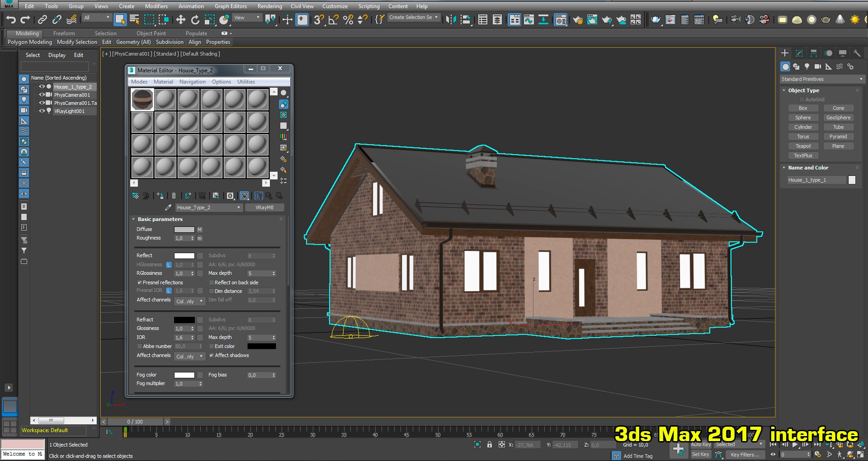Toggle PhysCamera001 visibility eye icon

point(42,94)
